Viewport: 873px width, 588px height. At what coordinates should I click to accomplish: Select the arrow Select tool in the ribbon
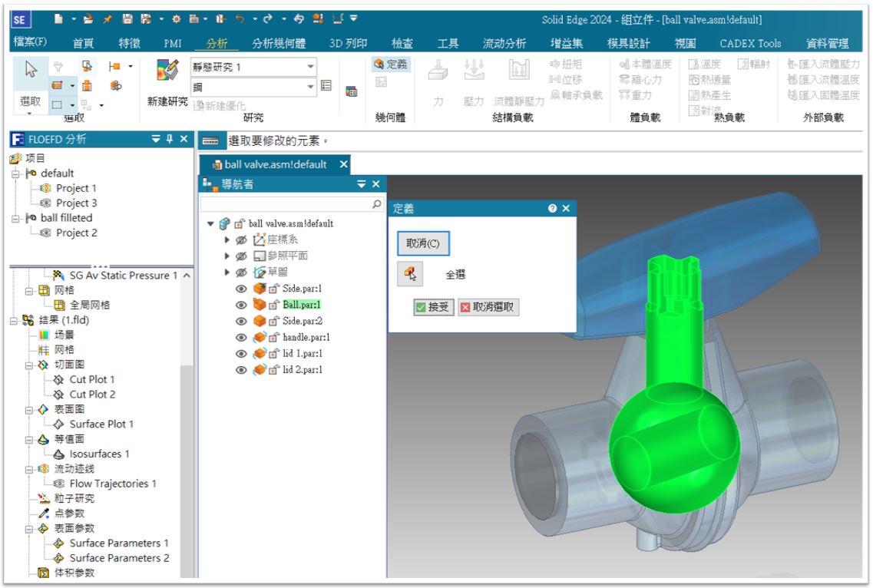31,70
